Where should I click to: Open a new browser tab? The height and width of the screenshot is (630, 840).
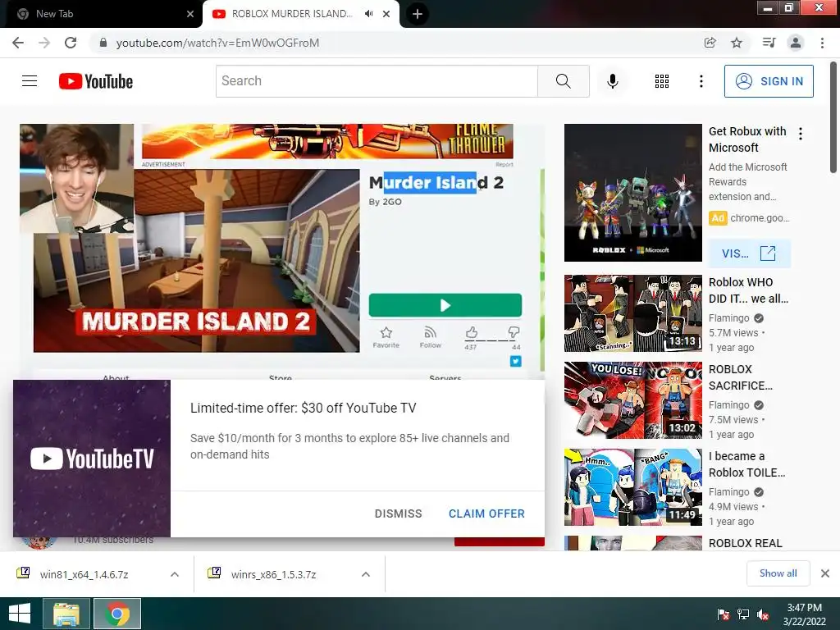pos(418,14)
